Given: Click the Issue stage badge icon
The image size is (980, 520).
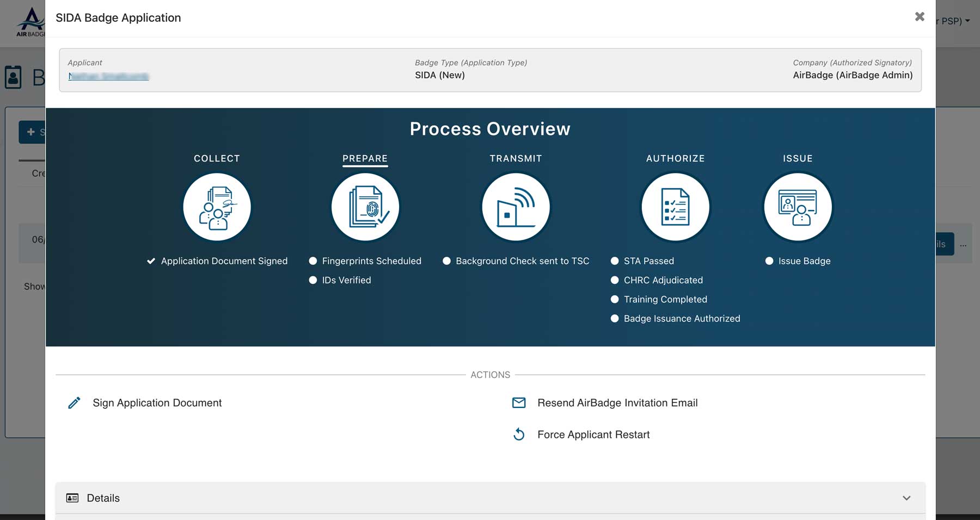Looking at the screenshot, I should (798, 207).
